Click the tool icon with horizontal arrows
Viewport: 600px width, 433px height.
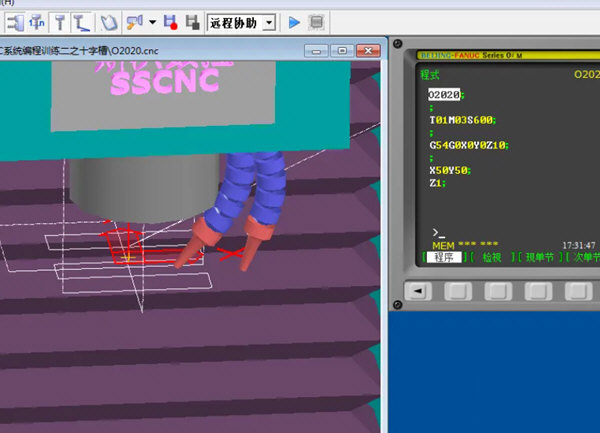tap(36, 21)
